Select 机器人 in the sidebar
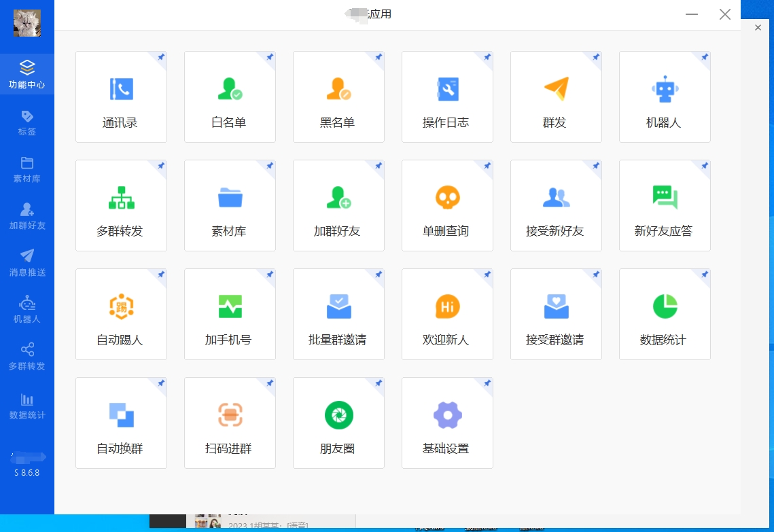Viewport: 774px width, 532px height. tap(27, 311)
